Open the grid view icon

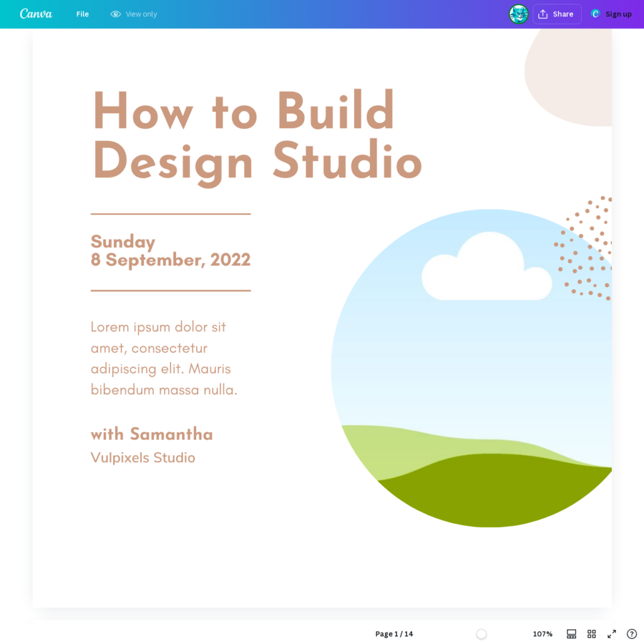pos(591,634)
